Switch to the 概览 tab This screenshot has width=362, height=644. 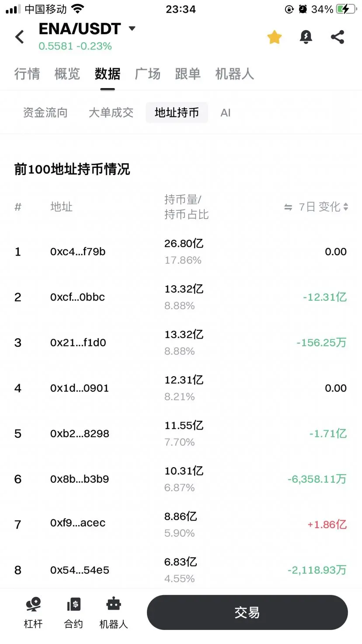(x=67, y=73)
